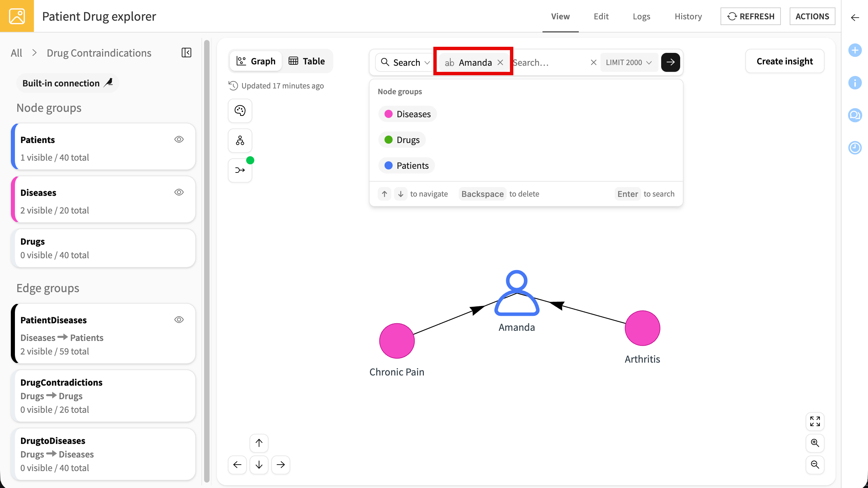Choose the pink Diseases node group suggestion
The image size is (868, 488).
click(408, 114)
